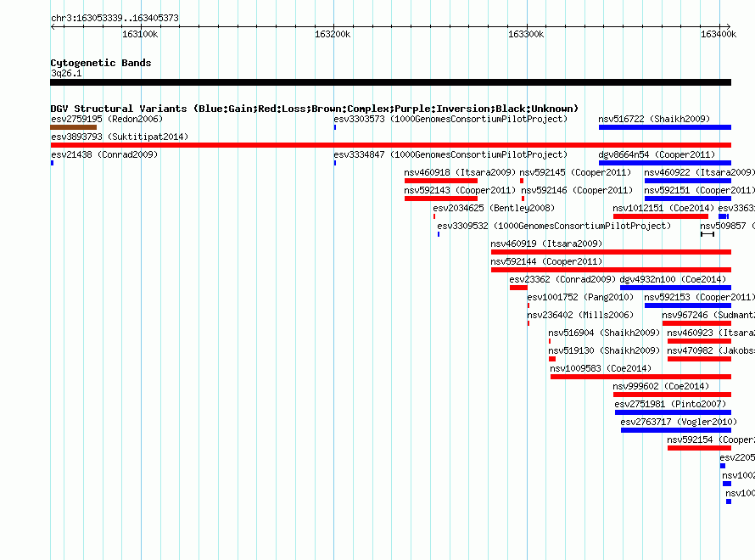Image resolution: width=755 pixels, height=560 pixels.
Task: Select the nsv592153 (Cooper2011) label
Action: [x=699, y=297]
